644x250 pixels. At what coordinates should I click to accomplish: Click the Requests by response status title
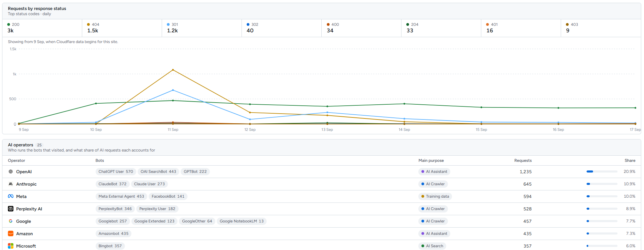coord(37,9)
